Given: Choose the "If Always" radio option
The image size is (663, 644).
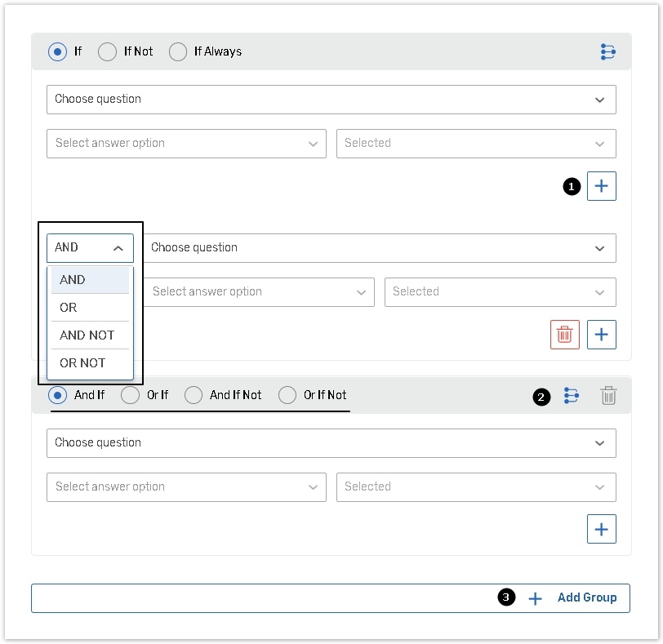Looking at the screenshot, I should (x=178, y=52).
